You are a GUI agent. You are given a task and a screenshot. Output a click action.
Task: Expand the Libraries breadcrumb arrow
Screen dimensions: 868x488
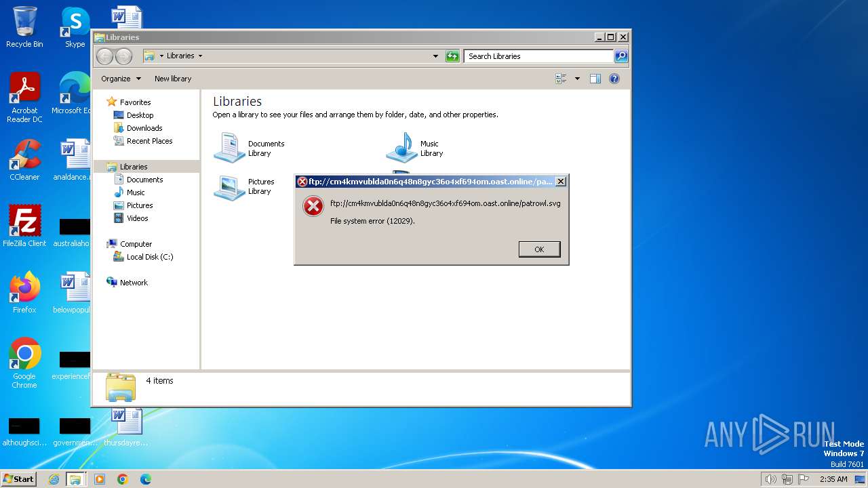pyautogui.click(x=200, y=56)
